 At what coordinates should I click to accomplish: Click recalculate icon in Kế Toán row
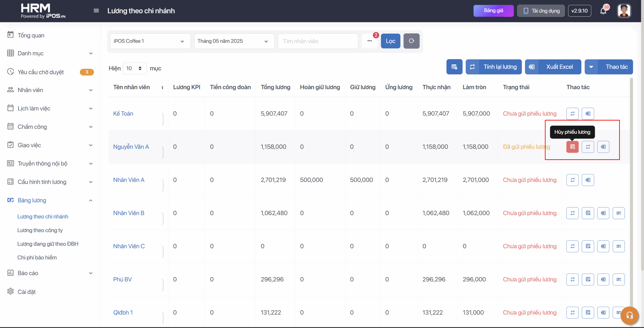pos(572,114)
